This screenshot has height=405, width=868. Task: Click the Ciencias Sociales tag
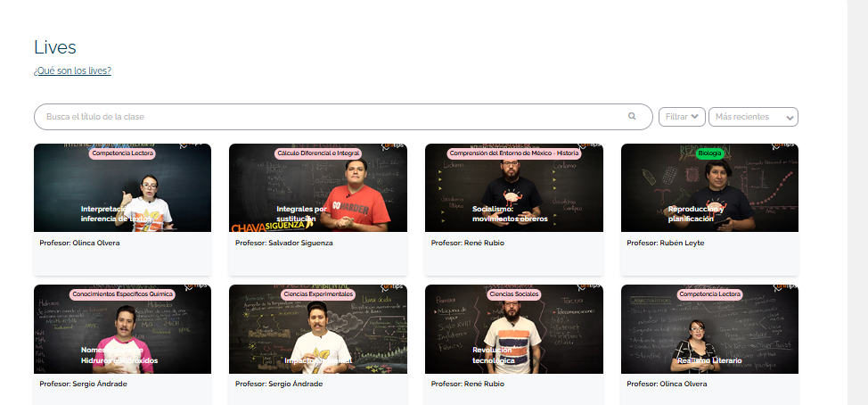tap(514, 294)
